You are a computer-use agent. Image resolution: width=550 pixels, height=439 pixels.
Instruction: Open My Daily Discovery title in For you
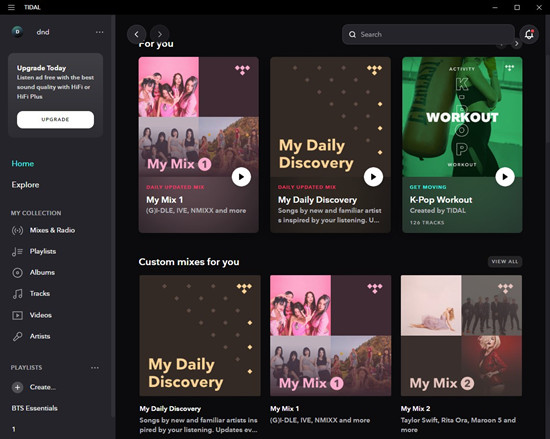pyautogui.click(x=317, y=200)
